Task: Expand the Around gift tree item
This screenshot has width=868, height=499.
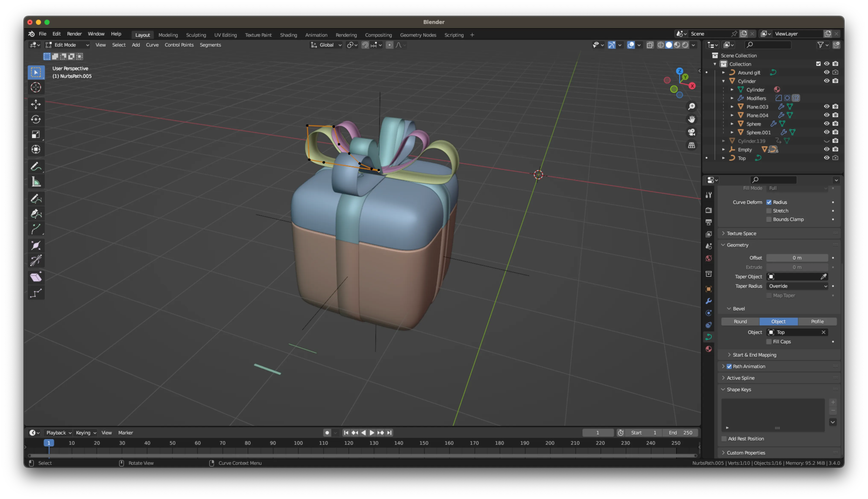Action: [723, 72]
